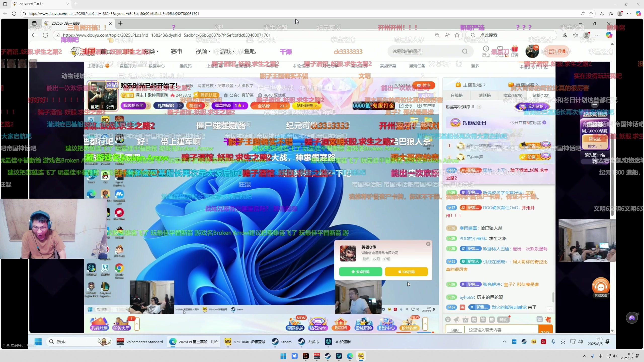Click the green 安卓扫码 button
Viewport: 644px width, 362px height.
point(360,272)
